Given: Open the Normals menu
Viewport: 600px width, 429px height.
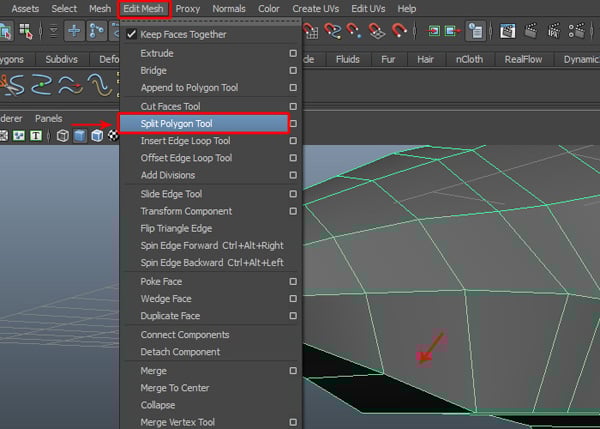Looking at the screenshot, I should coord(229,9).
